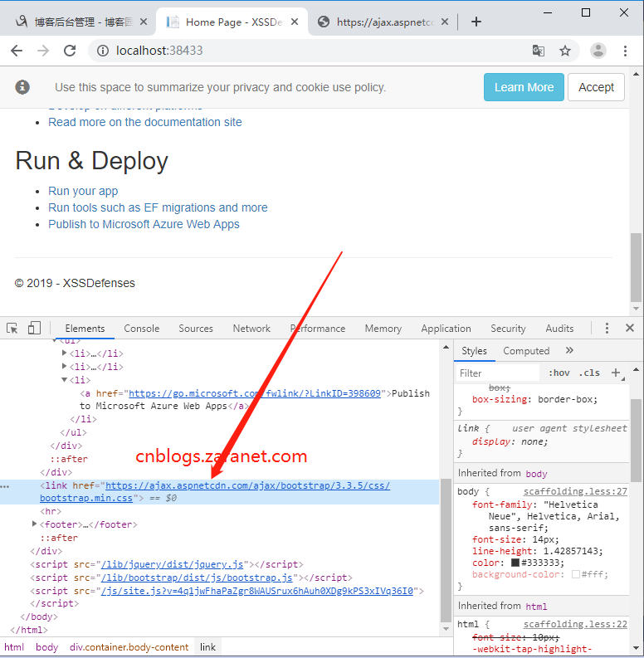Open the Memory tab
Screen dimensions: 644x658
tap(383, 329)
